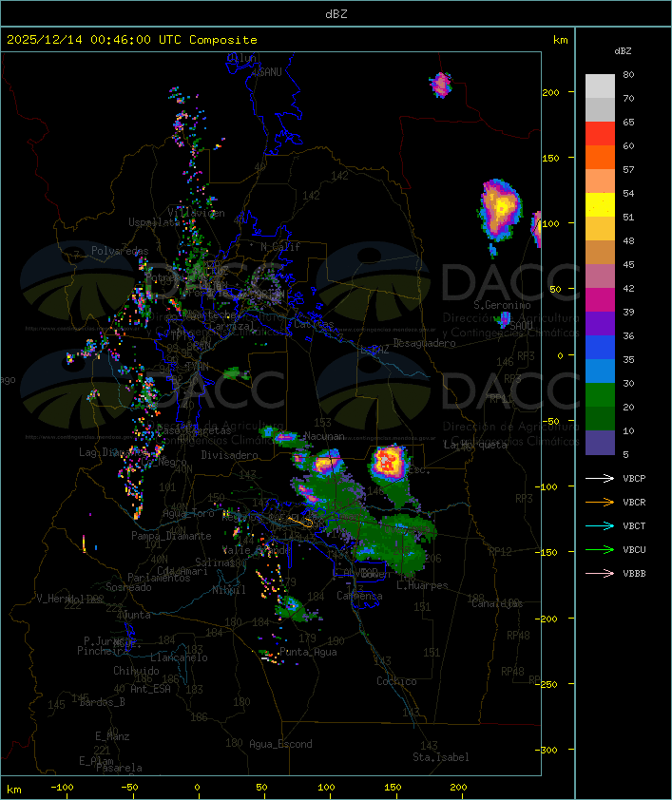Image resolution: width=672 pixels, height=800 pixels.
Task: Click the Divisadero map label
Action: pos(229,454)
